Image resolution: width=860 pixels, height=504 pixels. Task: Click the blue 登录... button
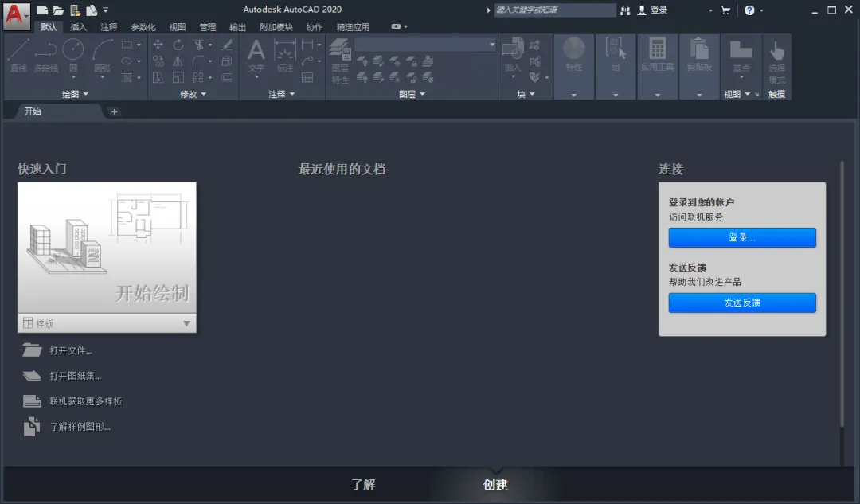742,237
